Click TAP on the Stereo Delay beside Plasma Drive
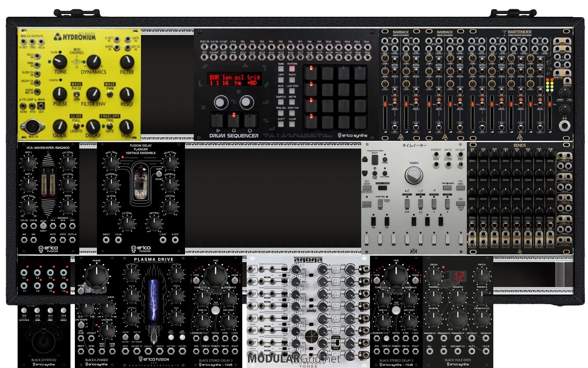Image resolution: width=588 pixels, height=368 pixels. (215, 310)
